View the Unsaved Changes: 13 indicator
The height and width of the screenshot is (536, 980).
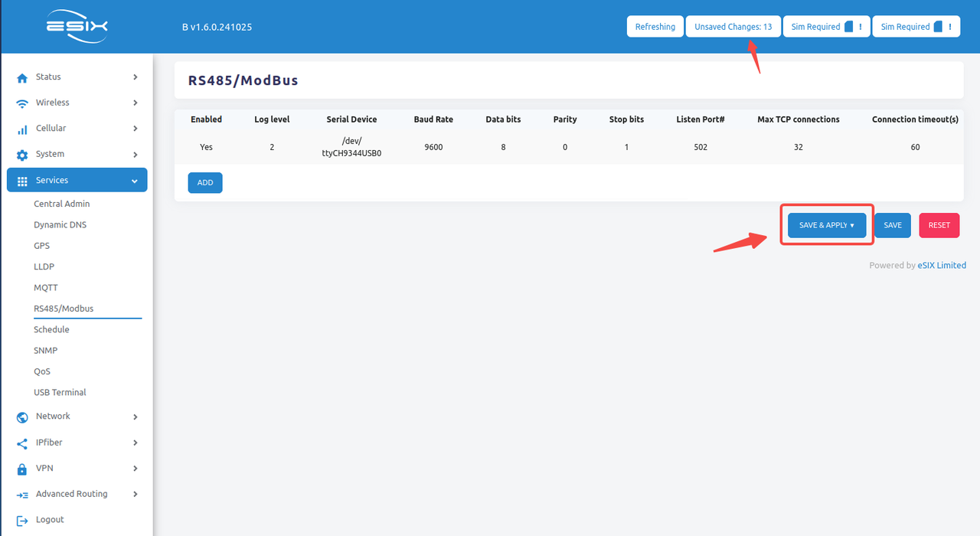coord(733,27)
